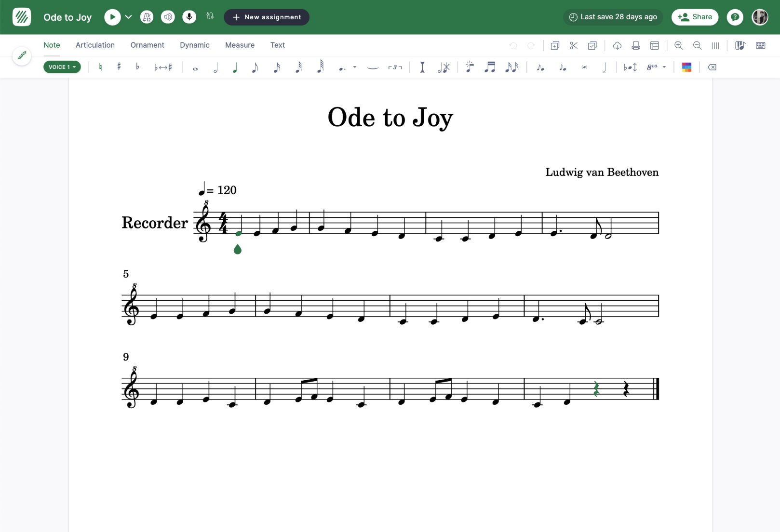The height and width of the screenshot is (532, 780).
Task: Switch to the Dynamic tab
Action: 195,45
